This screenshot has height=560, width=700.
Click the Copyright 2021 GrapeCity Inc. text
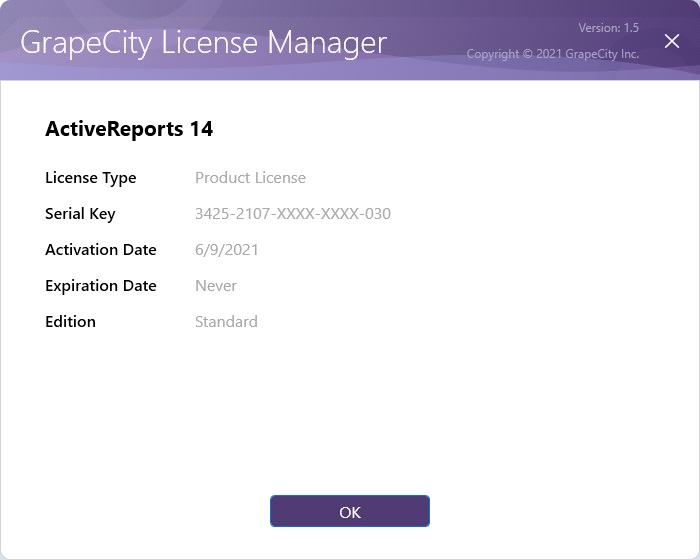(553, 54)
